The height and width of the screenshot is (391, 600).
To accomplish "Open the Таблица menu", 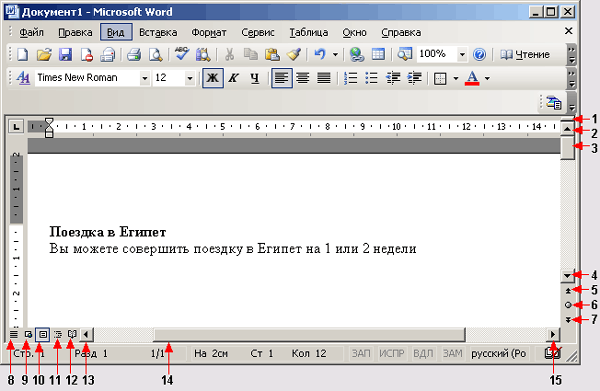I will 308,33.
